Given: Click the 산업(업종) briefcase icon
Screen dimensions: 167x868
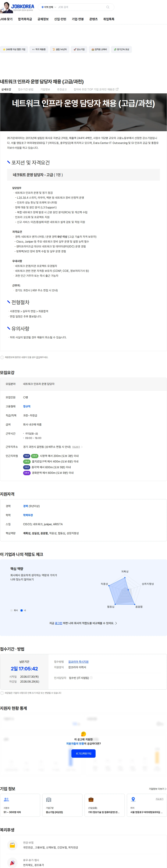Looking at the screenshot, I should pyautogui.click(x=91, y=800).
